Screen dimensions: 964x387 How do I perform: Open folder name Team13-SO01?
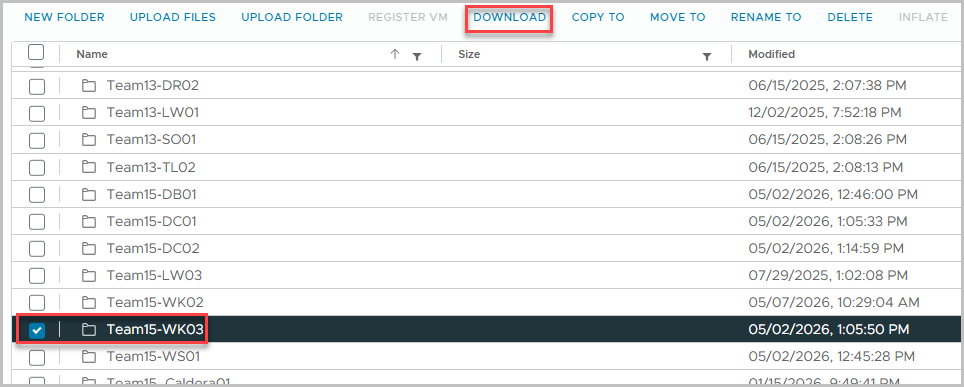pos(151,140)
